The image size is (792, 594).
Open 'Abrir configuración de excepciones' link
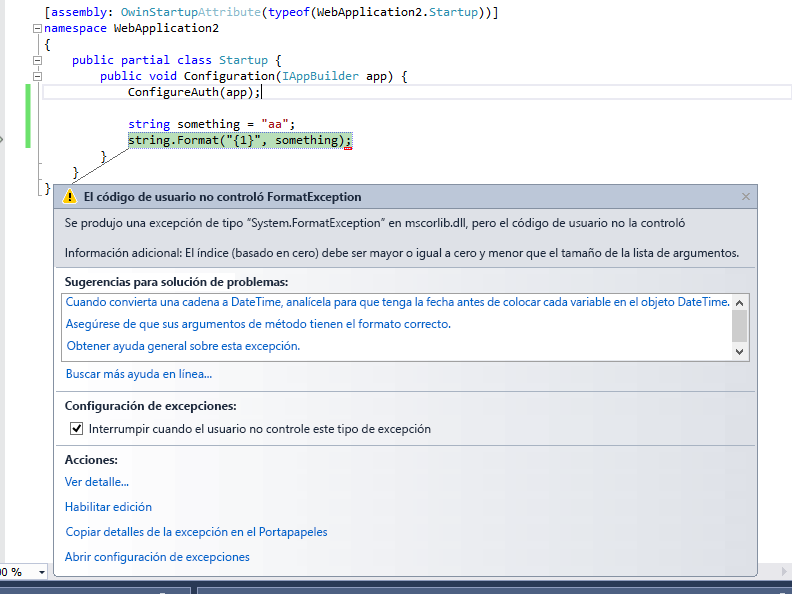click(x=157, y=557)
